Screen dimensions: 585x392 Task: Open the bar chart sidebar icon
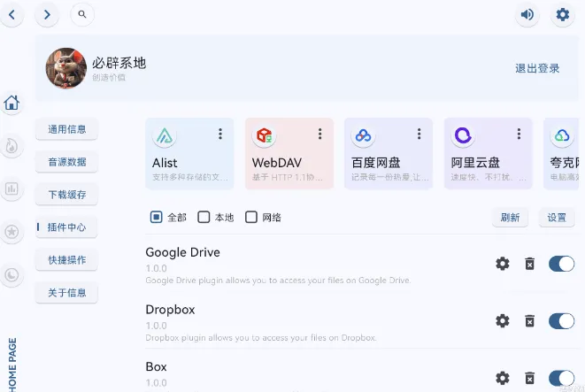coord(12,188)
